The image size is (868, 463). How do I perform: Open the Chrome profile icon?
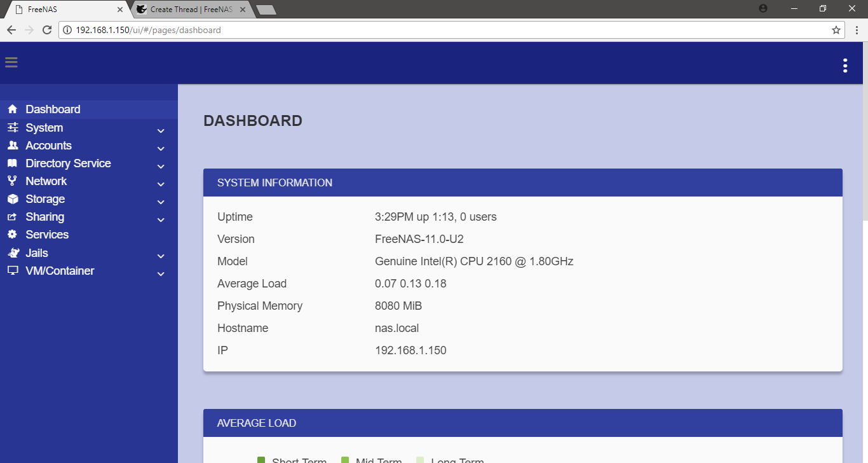pos(763,8)
